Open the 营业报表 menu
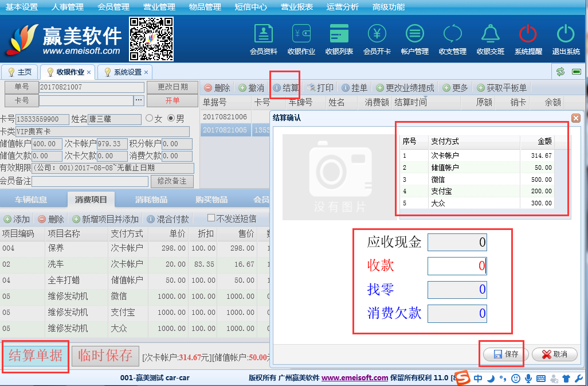588x386 pixels. click(x=297, y=7)
